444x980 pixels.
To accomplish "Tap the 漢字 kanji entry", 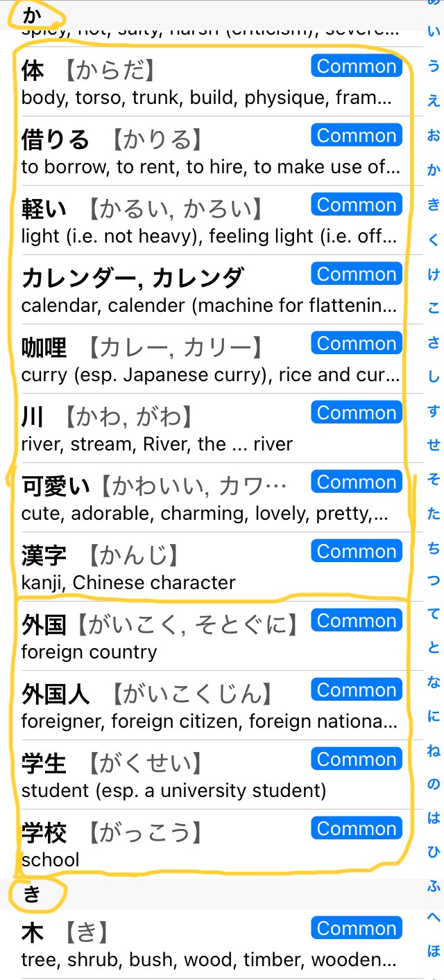I will [208, 568].
